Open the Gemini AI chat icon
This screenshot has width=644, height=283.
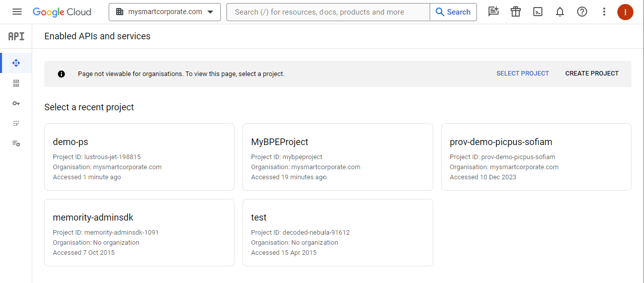click(494, 12)
